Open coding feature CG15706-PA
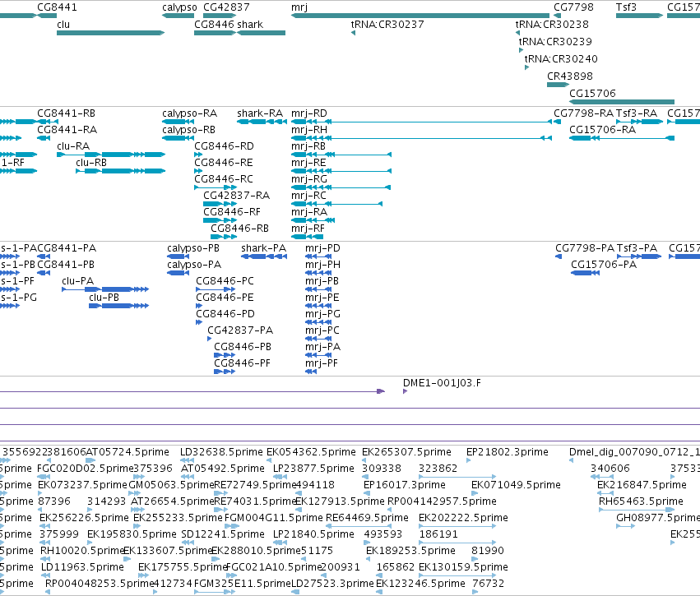The image size is (700, 596). click(x=585, y=273)
